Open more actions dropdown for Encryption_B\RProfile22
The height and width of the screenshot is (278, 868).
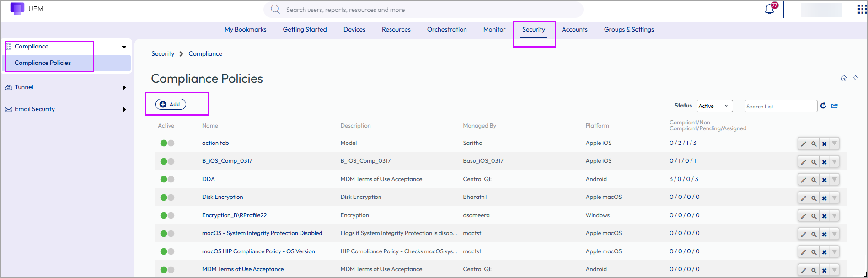point(834,216)
